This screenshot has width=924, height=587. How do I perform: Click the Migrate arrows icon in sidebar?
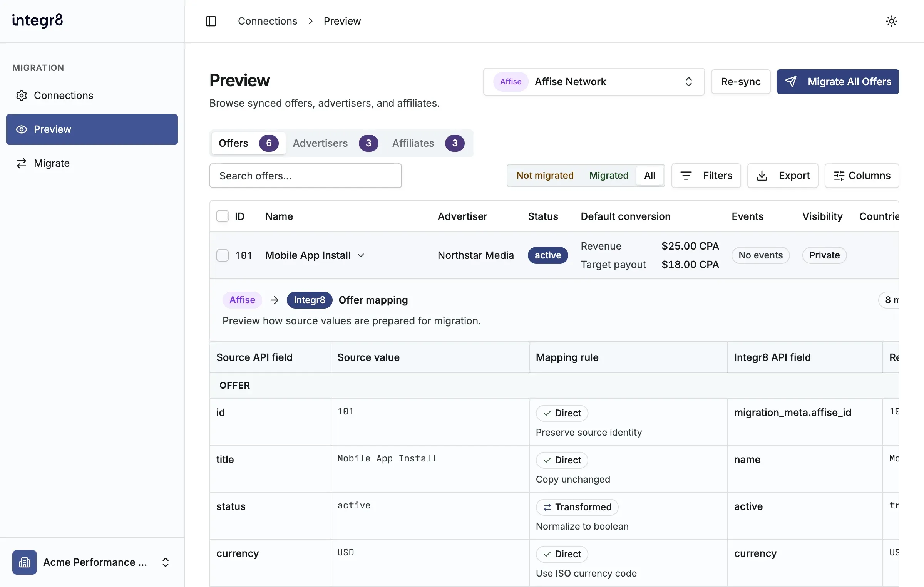point(22,163)
